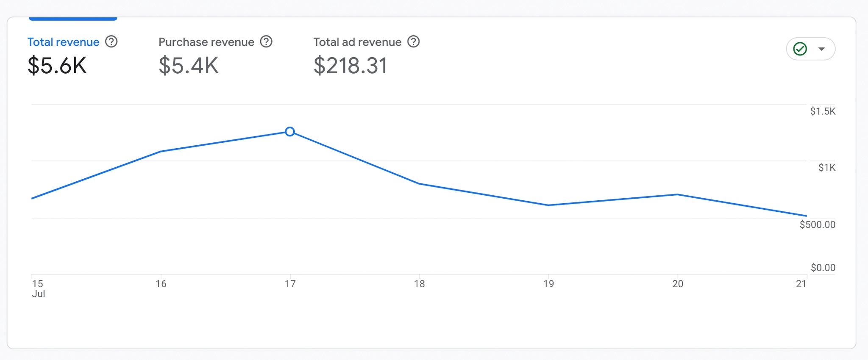Open help icon next to Total revenue
The height and width of the screenshot is (360, 868).
[111, 42]
